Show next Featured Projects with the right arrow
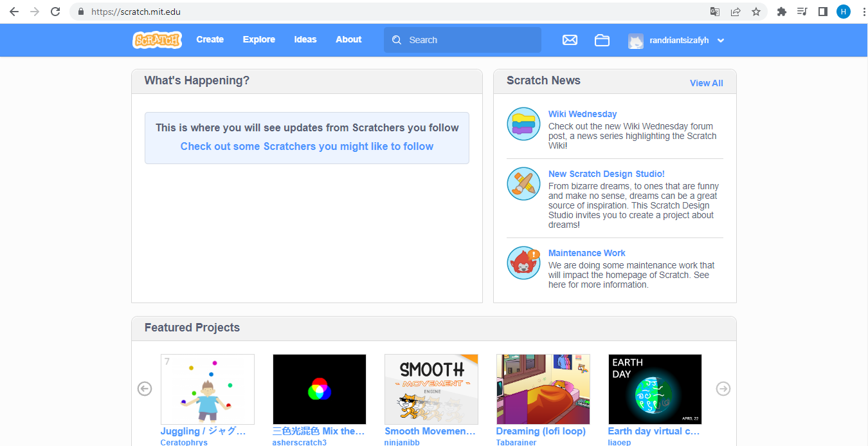 pos(723,389)
